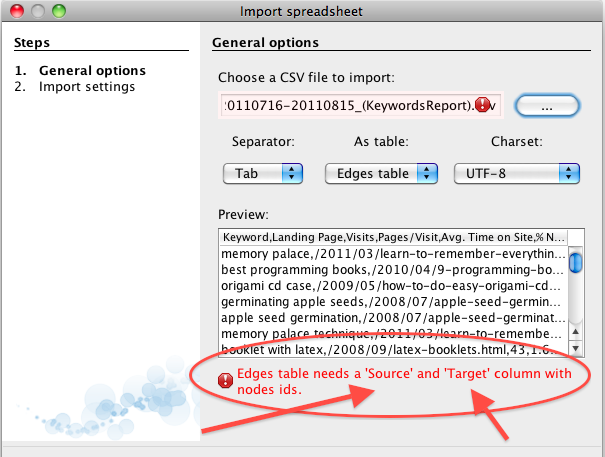Select the germinating apple seeds preview row
The image size is (605, 457).
coord(394,301)
